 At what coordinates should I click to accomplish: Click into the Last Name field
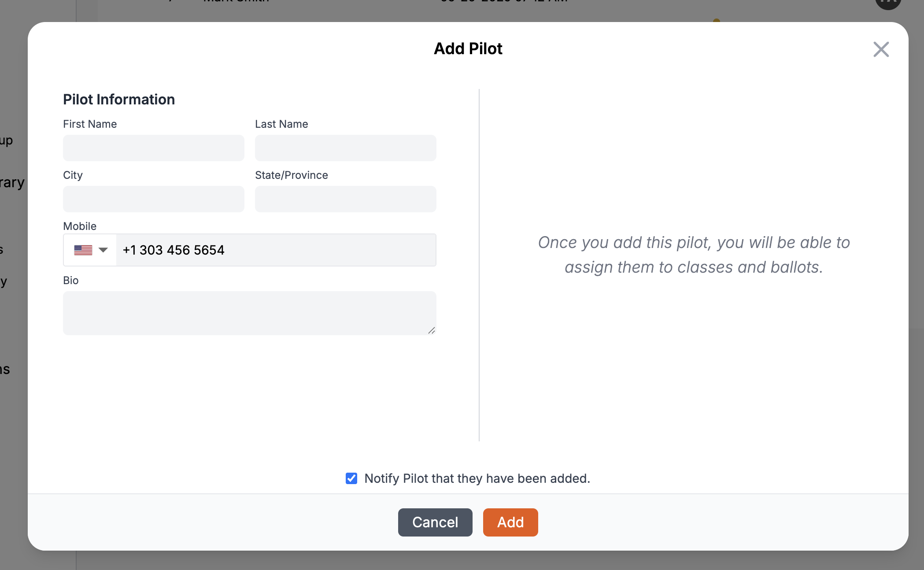coord(345,148)
